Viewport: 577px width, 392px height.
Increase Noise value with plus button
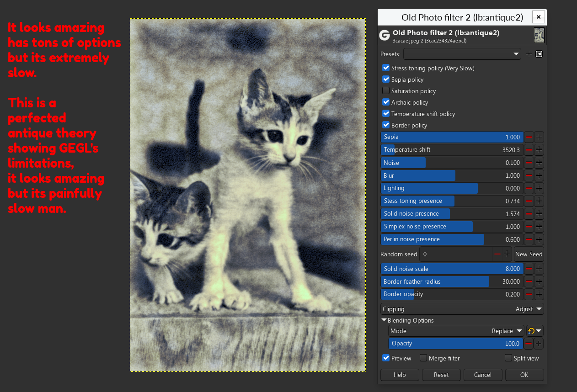(539, 163)
